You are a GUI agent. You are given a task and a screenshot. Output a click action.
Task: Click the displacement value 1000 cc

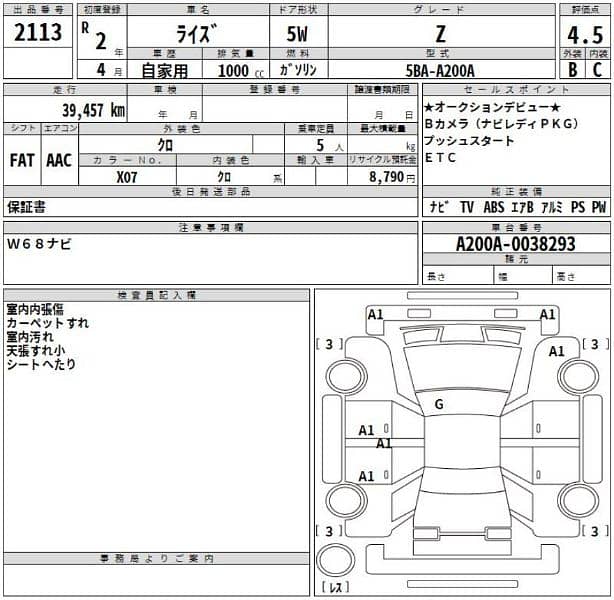coord(240,71)
